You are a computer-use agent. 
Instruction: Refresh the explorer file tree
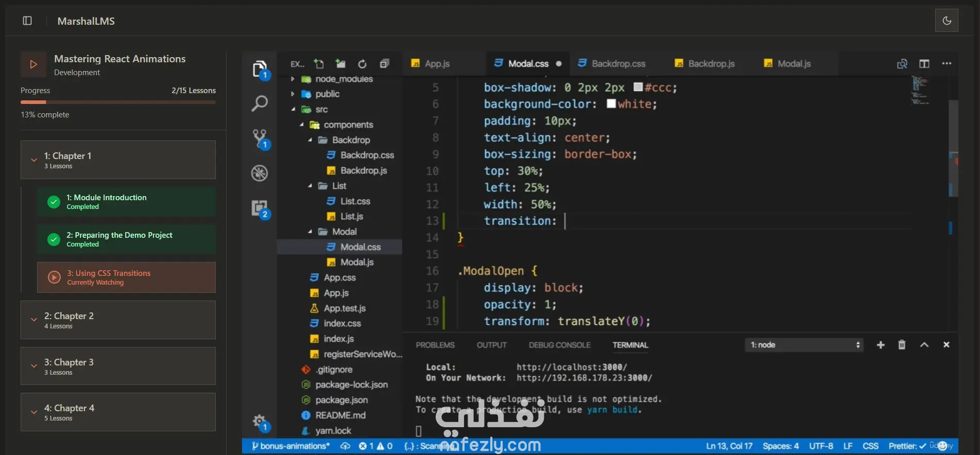point(363,64)
